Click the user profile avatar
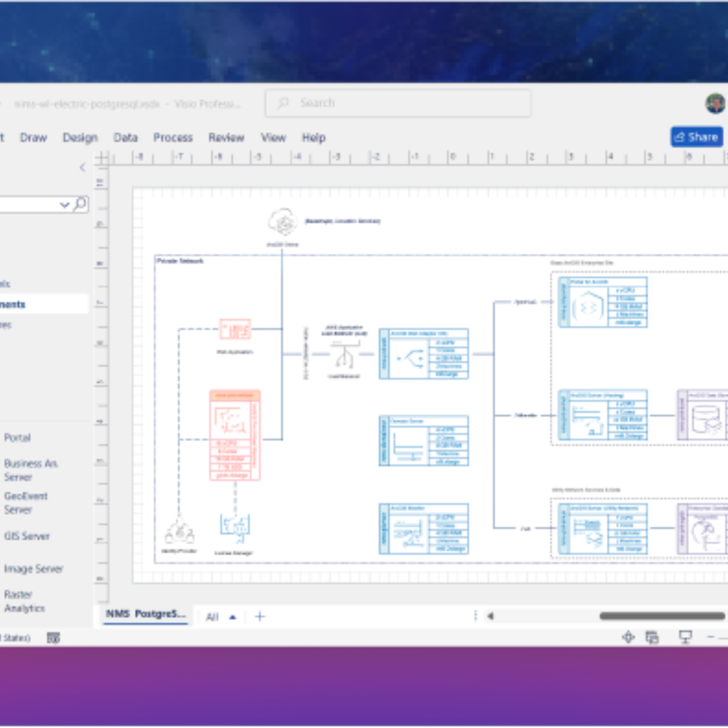Image resolution: width=728 pixels, height=728 pixels. click(715, 103)
